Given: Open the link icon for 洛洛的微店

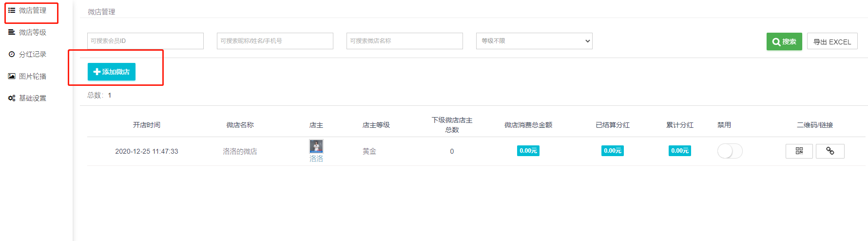Looking at the screenshot, I should point(830,151).
